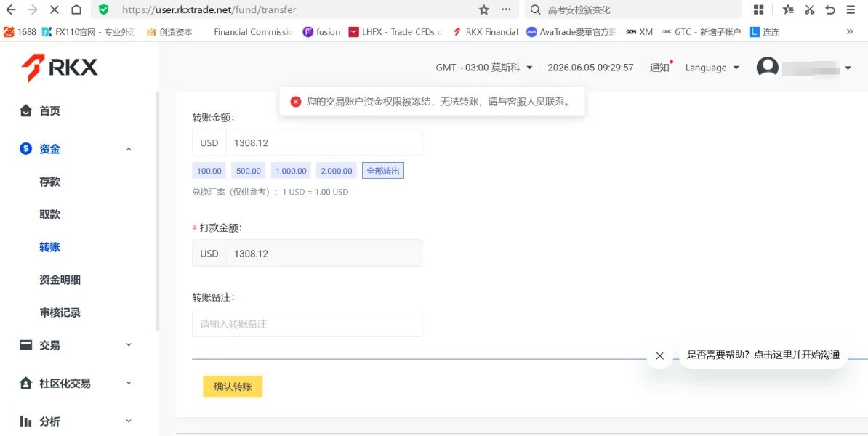Open the fusion bookmark
The width and height of the screenshot is (868, 436).
click(x=321, y=32)
